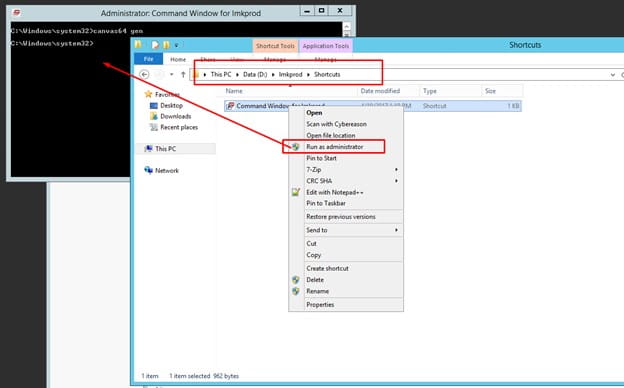The height and width of the screenshot is (388, 624).
Task: Open Recent places in navigation pane
Action: (179, 127)
